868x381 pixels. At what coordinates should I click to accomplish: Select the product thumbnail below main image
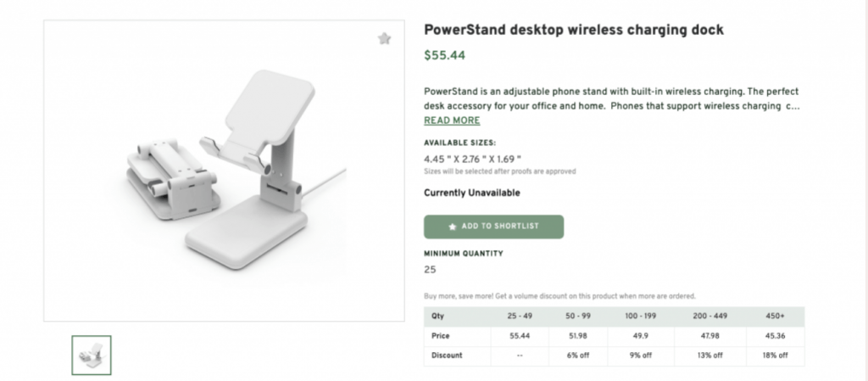click(92, 355)
